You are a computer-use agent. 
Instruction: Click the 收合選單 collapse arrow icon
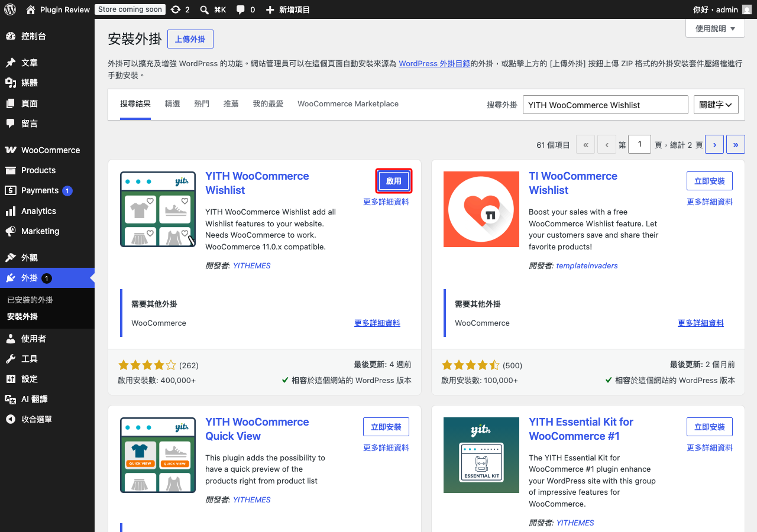click(x=11, y=419)
